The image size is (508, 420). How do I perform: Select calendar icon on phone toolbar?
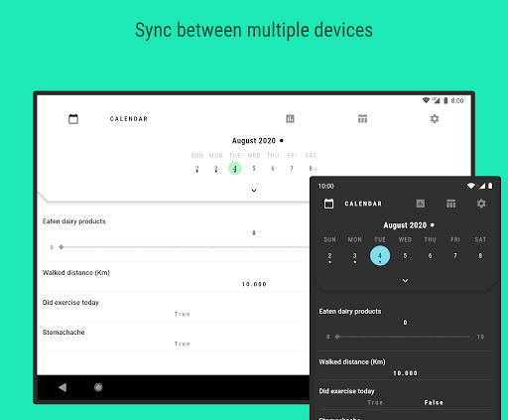(328, 204)
